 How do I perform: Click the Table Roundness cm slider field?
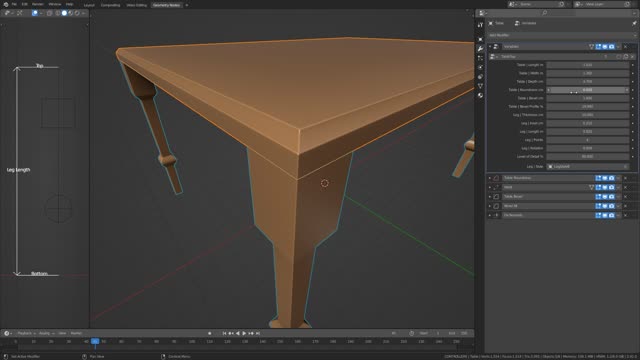pos(588,90)
